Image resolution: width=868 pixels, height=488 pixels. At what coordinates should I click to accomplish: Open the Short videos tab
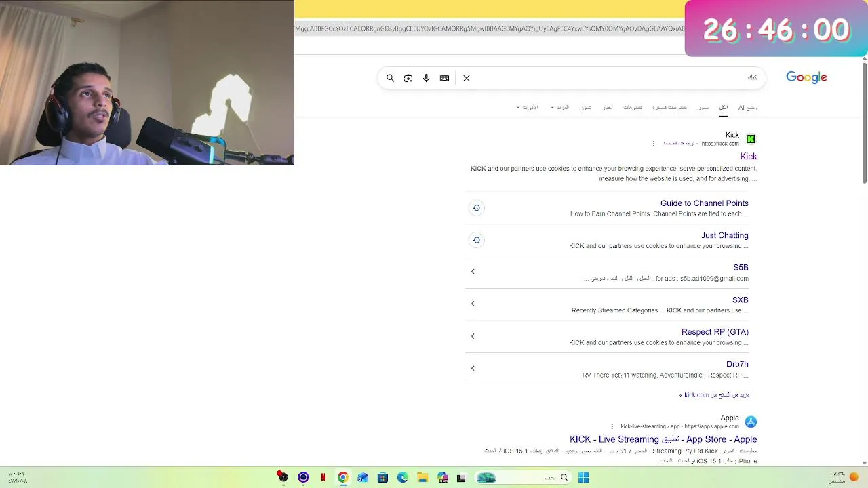click(x=669, y=107)
